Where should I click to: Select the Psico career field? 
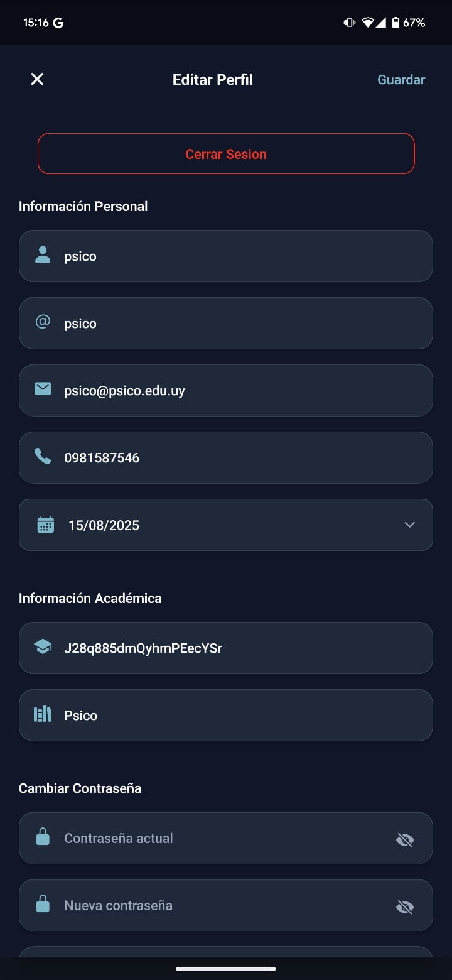[239, 716]
